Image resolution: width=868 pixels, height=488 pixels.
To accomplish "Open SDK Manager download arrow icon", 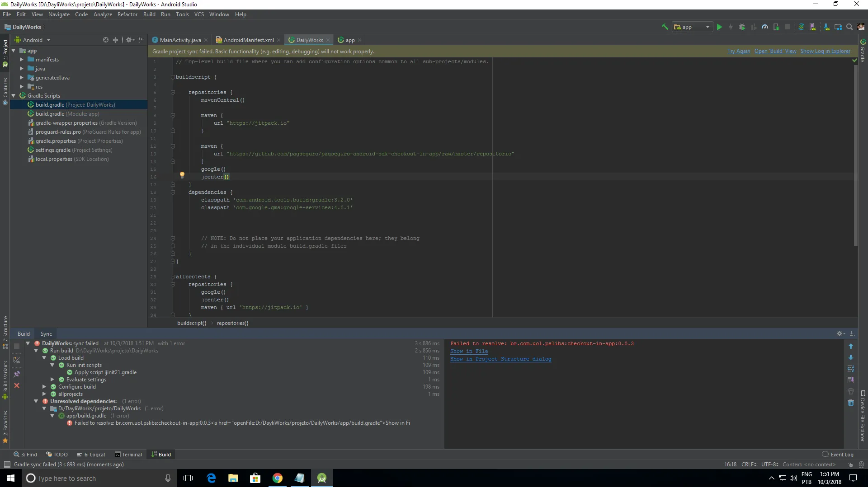I will click(826, 27).
